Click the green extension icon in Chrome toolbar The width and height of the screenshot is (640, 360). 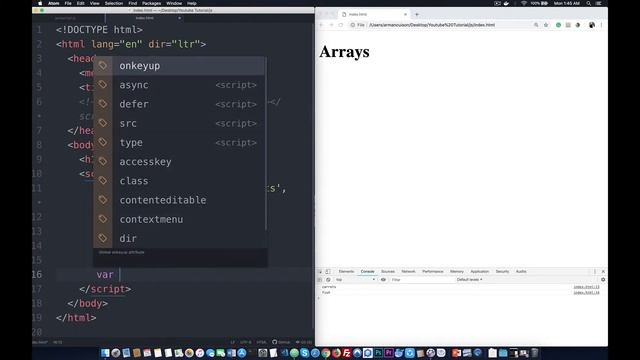(558, 25)
